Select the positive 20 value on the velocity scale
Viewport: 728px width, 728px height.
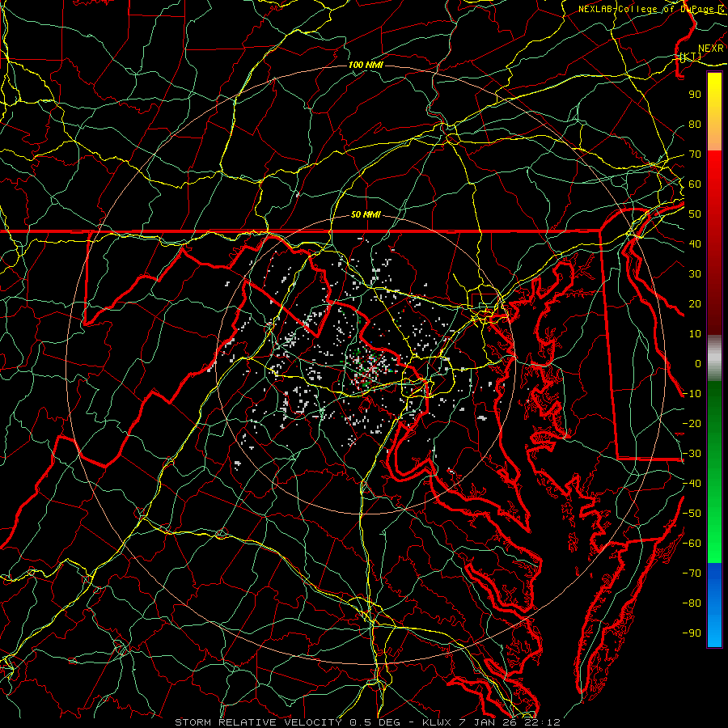(695, 303)
